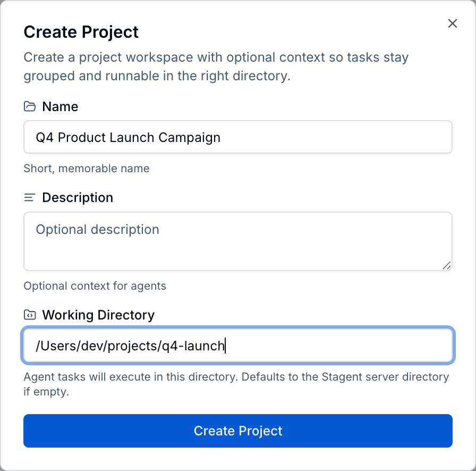476x471 pixels.
Task: Click the Working Directory label
Action: pyautogui.click(x=98, y=315)
